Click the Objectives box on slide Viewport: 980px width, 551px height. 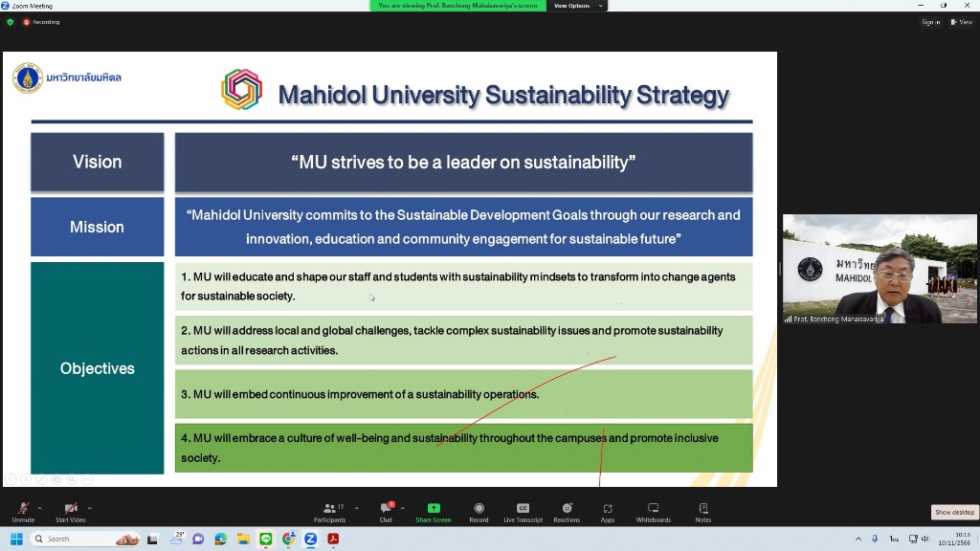click(x=98, y=368)
